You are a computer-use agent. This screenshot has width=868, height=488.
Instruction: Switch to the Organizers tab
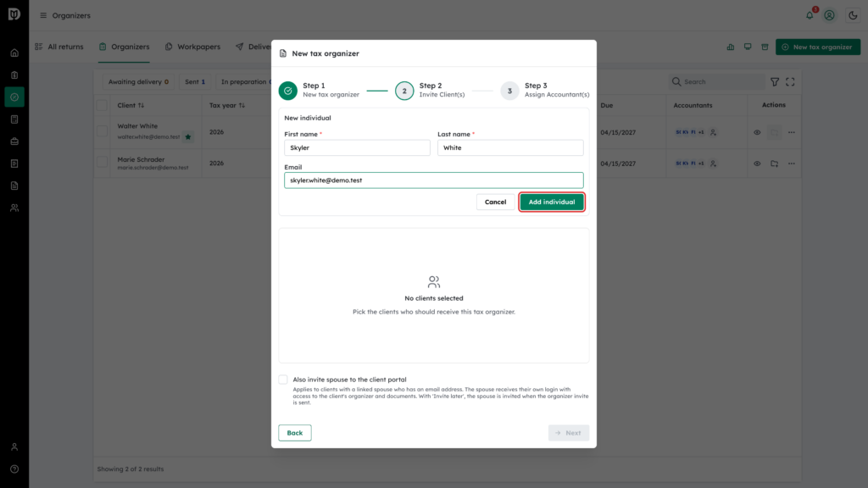tap(124, 47)
